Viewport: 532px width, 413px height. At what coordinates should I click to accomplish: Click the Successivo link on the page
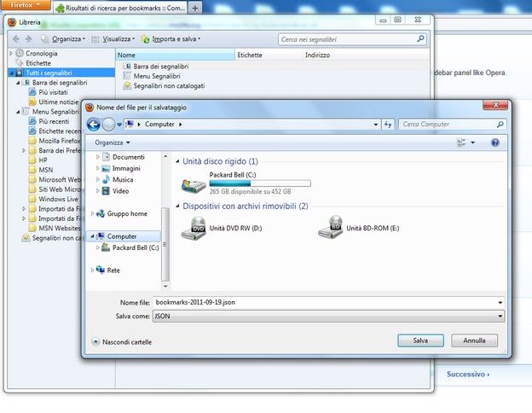click(x=468, y=375)
